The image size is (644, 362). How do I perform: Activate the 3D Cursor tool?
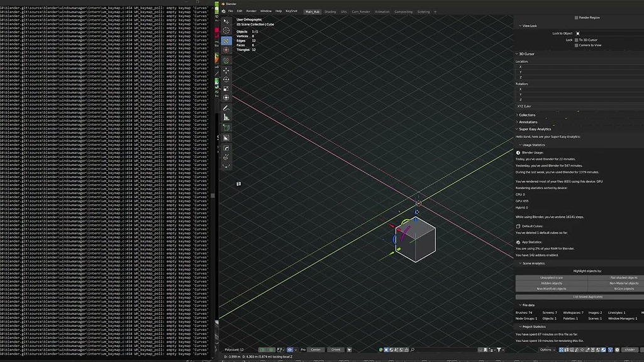click(x=226, y=30)
